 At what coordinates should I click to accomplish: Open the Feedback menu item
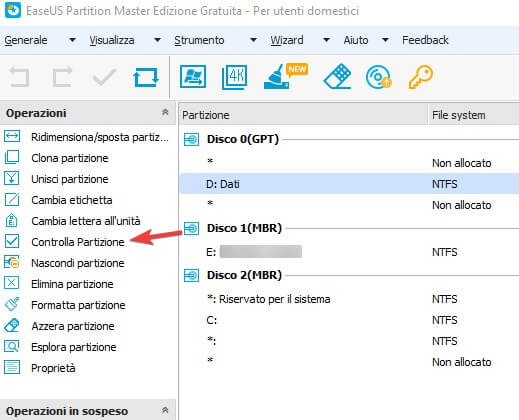coord(425,40)
